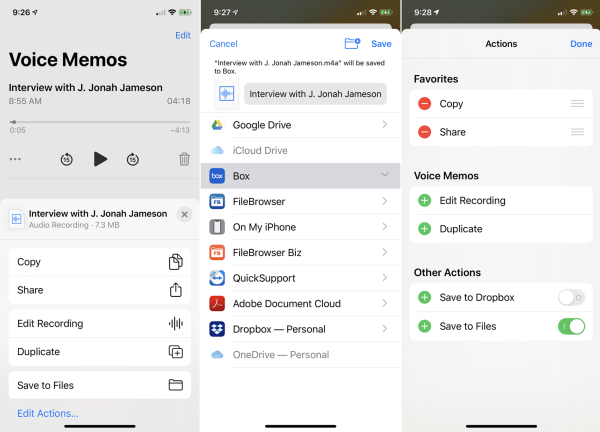
Task: Expand FileBrowser Biz chevron
Action: pos(385,252)
